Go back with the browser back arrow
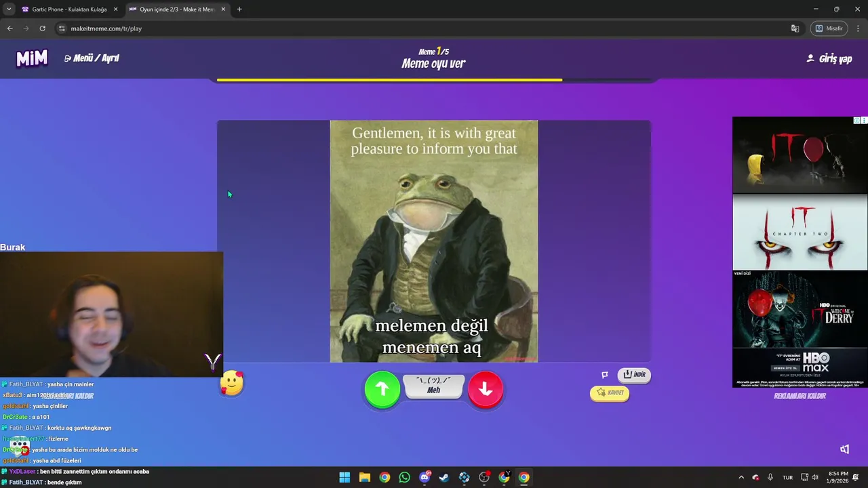Screen dimensions: 868x488 9,28
